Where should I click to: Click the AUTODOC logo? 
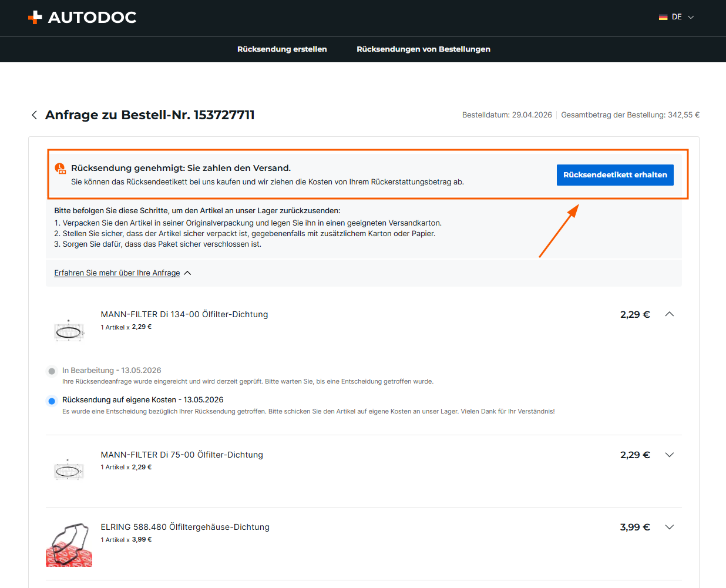tap(82, 18)
